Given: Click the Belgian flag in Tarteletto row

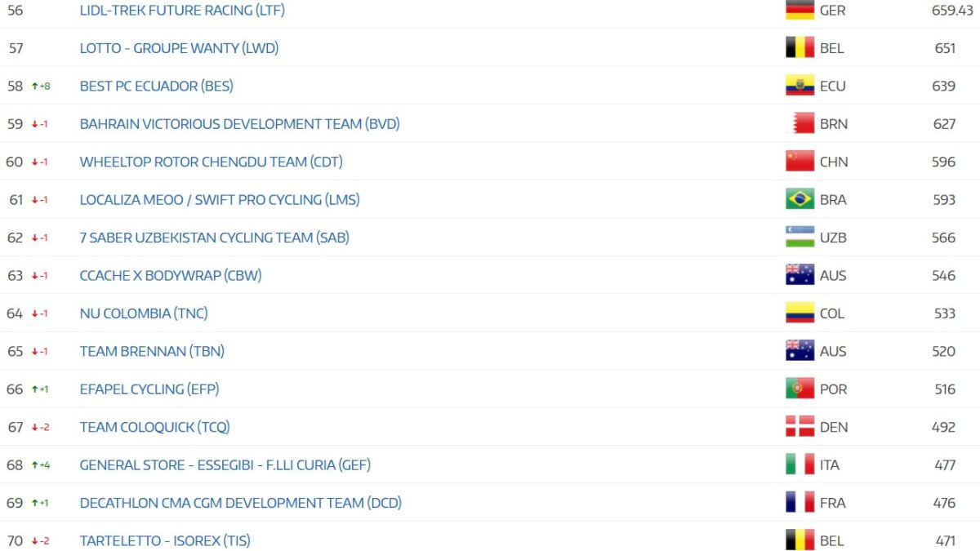Looking at the screenshot, I should (x=800, y=540).
